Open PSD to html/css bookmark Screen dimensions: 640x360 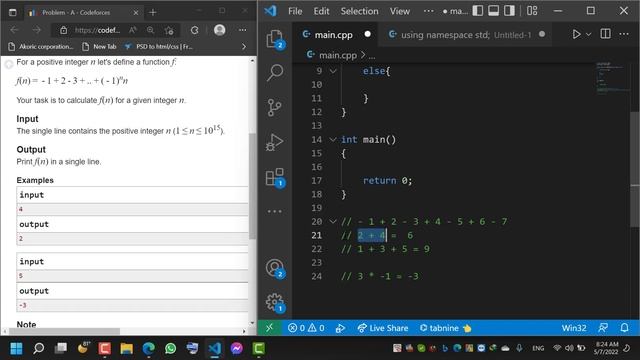coord(159,47)
